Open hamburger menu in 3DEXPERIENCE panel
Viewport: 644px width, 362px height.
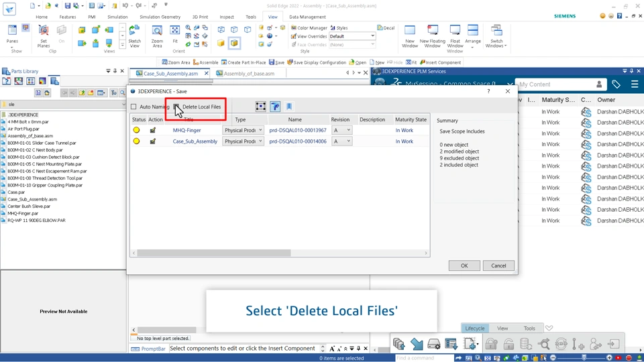point(635,84)
